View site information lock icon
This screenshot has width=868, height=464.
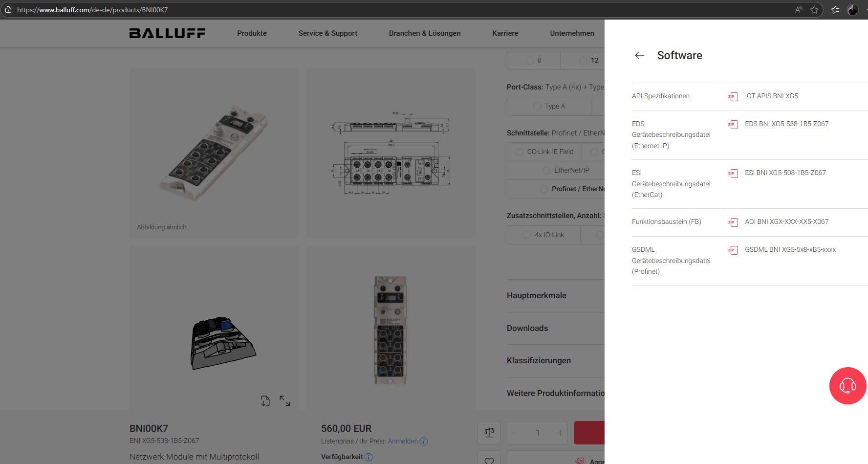point(8,10)
